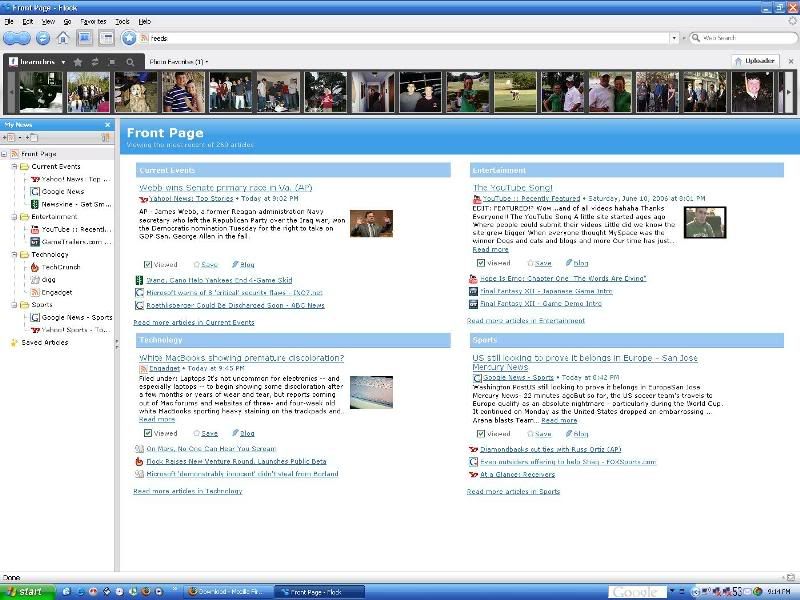This screenshot has width=800, height=600.
Task: Open the Photo Favorites dropdown
Action: [x=180, y=62]
